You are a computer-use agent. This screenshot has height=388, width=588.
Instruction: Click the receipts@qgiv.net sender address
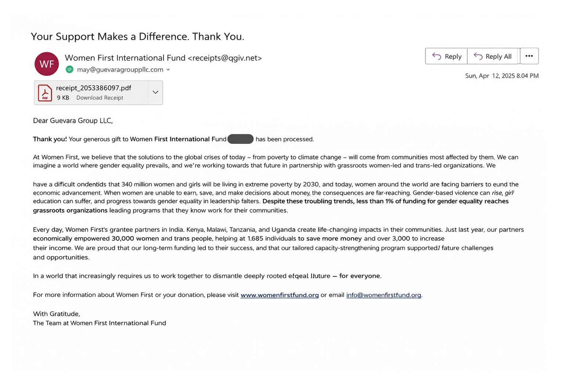[x=225, y=58]
